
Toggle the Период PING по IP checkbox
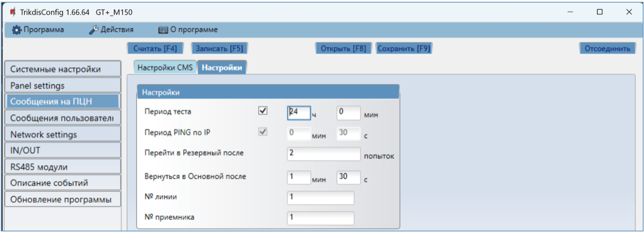point(263,132)
